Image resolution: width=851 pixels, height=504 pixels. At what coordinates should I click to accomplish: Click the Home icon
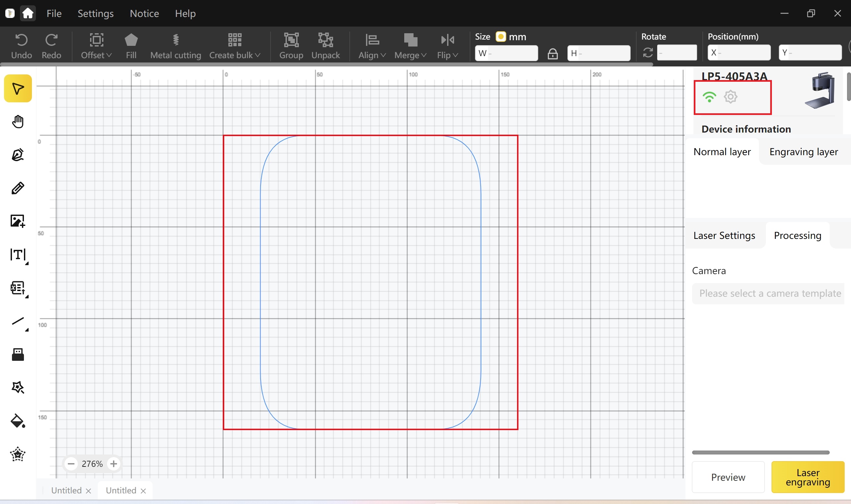[x=28, y=14]
